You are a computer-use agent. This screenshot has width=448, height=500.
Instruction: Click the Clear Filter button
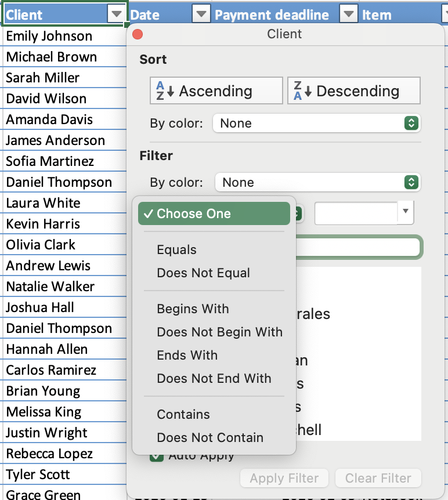point(378,479)
